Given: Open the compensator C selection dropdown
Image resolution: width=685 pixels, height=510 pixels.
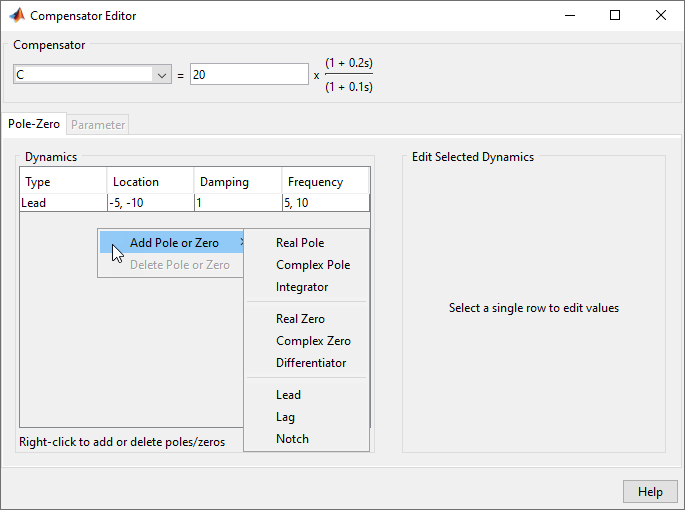Looking at the screenshot, I should coord(161,75).
